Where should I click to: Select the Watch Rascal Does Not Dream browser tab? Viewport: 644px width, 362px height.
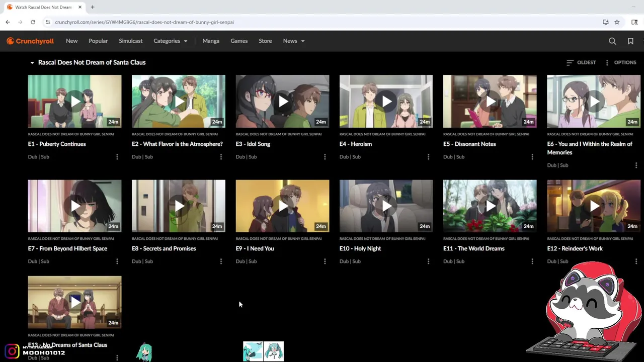point(43,7)
